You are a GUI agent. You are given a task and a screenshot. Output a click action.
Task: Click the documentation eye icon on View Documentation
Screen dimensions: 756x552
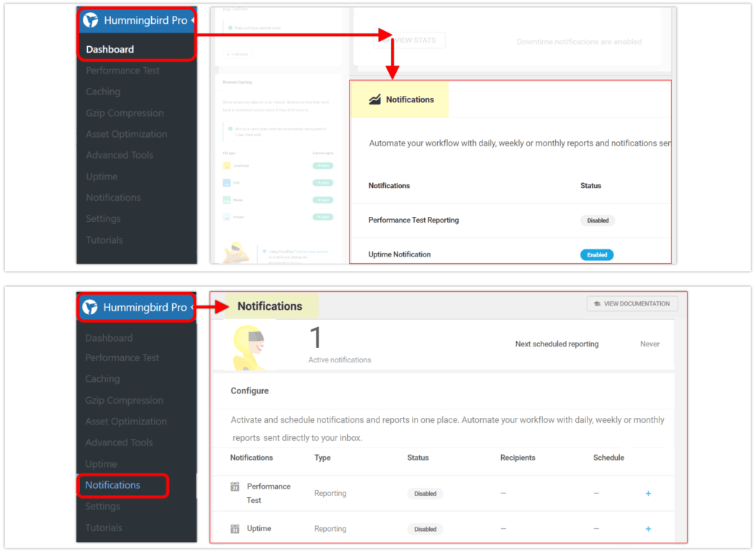598,303
